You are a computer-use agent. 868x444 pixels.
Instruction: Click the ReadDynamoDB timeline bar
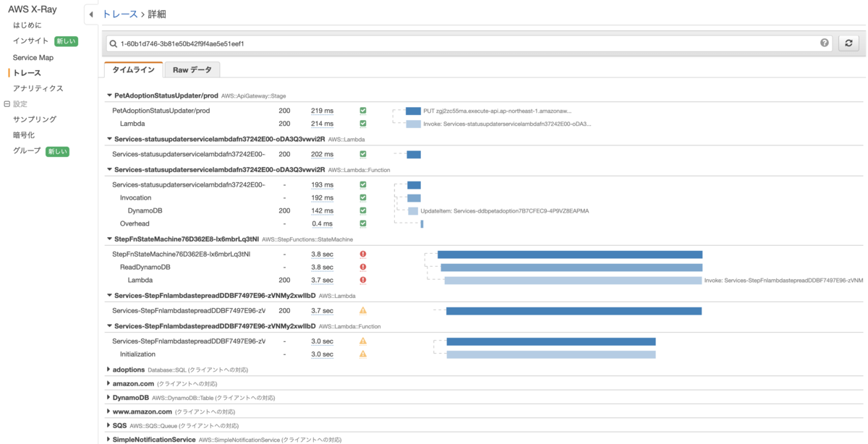click(571, 268)
